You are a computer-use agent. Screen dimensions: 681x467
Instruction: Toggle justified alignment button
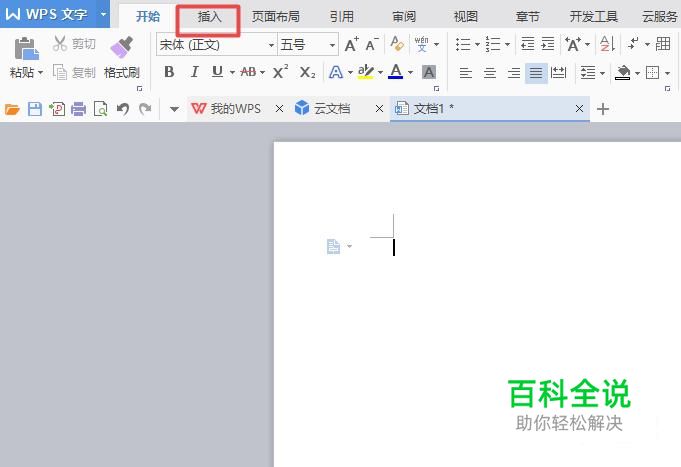coord(536,73)
